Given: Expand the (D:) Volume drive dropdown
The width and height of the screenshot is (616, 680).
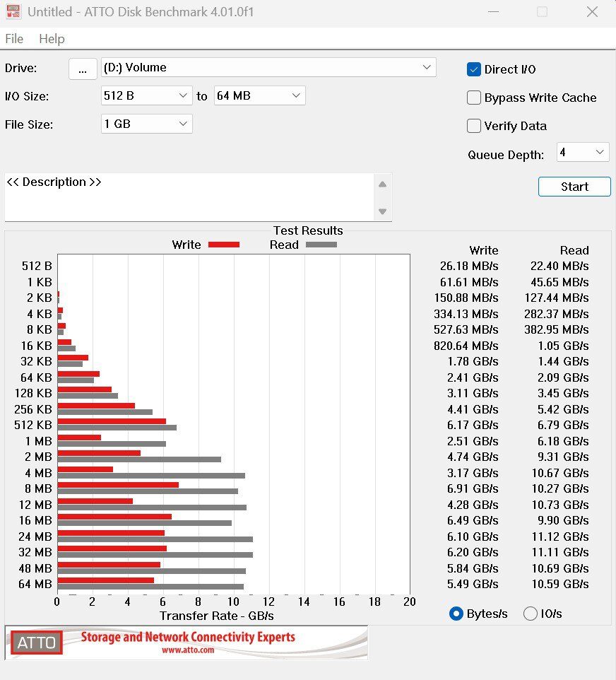Looking at the screenshot, I should point(268,68).
